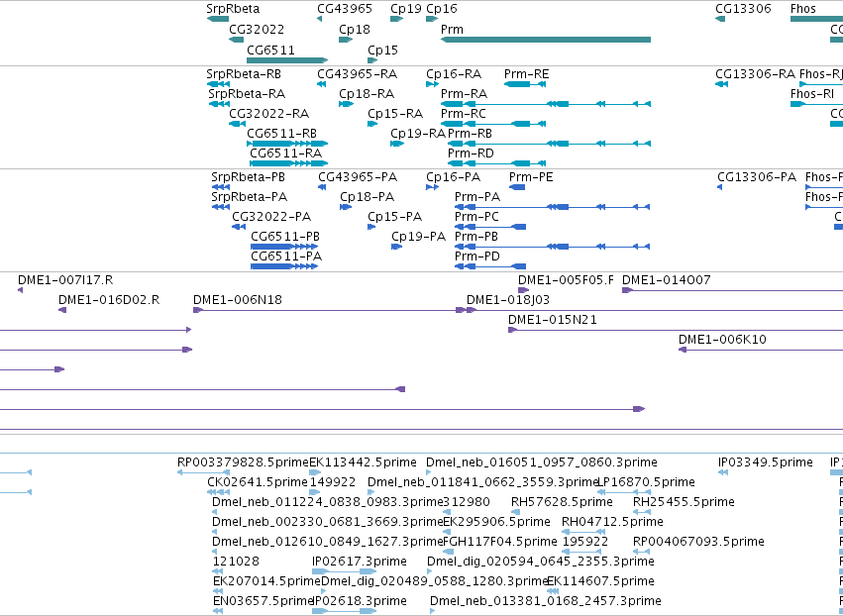This screenshot has height=616, width=843.
Task: Click the DME1-006N18 clone label
Action: 238,300
